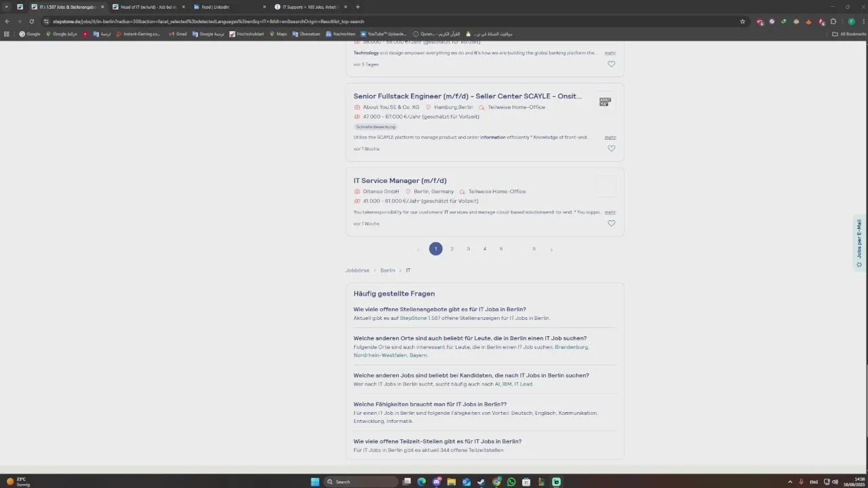This screenshot has height=488, width=868.
Task: Click the taskbar Search box
Action: [x=361, y=482]
